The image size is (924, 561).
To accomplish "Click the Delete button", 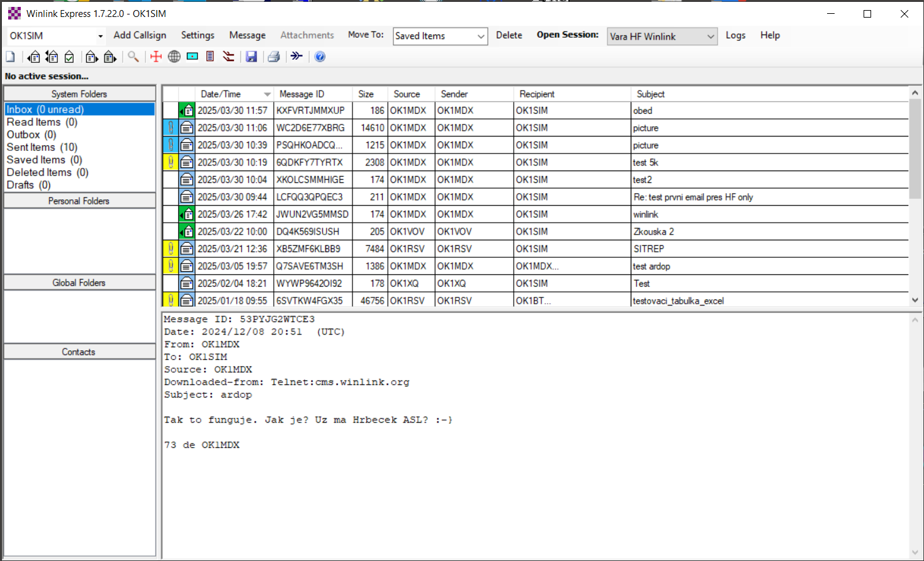I will pos(509,35).
